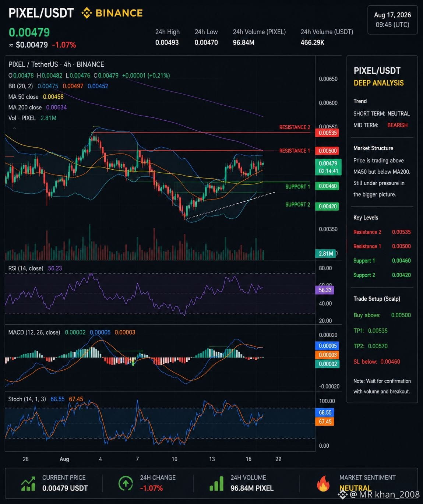Screen dimensions: 423x504
Task: Click the PIXEL/USDT title in the header
Action: 41,13
